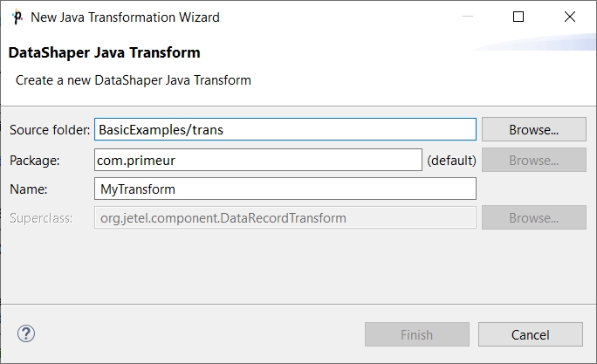The height and width of the screenshot is (364, 597).
Task: Close the New Java Transformation Wizard
Action: tap(570, 17)
